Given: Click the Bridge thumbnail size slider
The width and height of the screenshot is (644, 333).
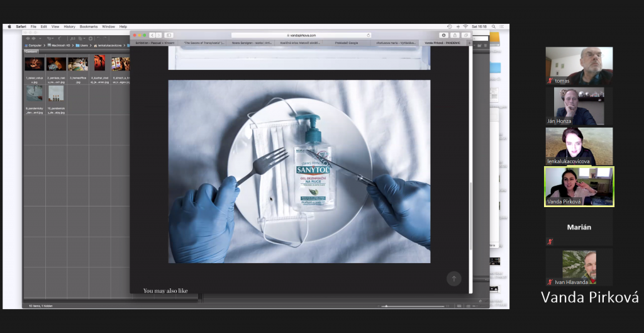Looking at the screenshot, I should 413,307.
